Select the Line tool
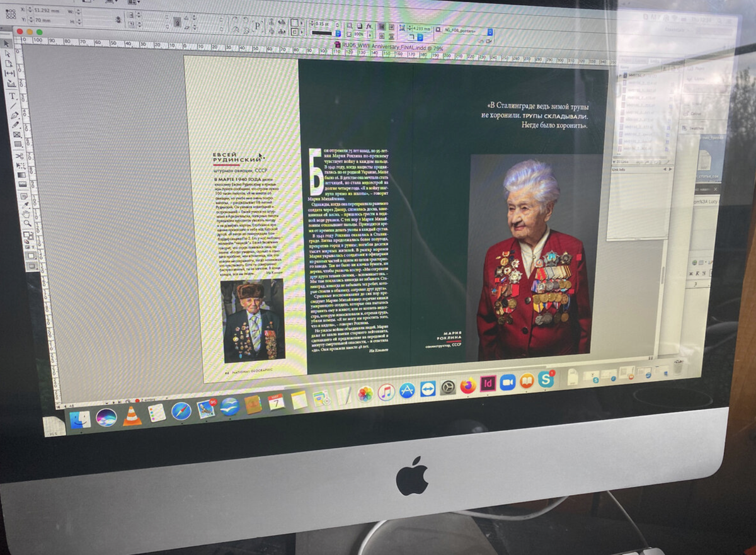756x555 pixels. coord(13,106)
